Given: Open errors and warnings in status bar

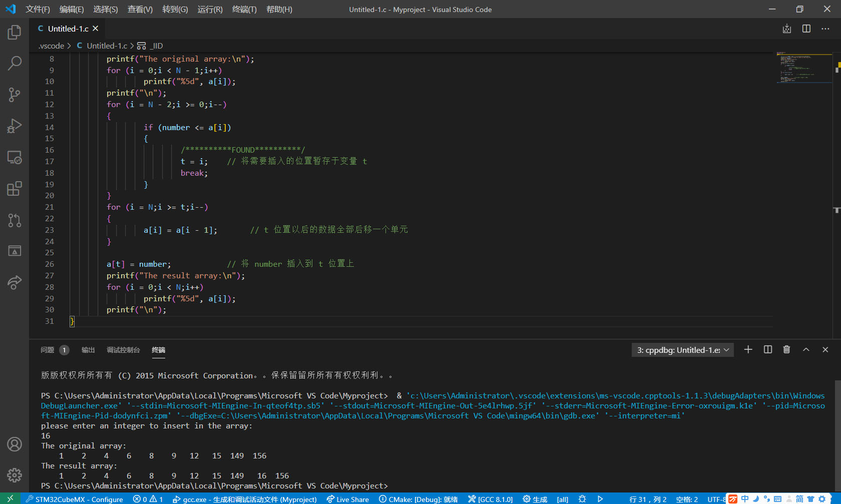Looking at the screenshot, I should point(148,499).
